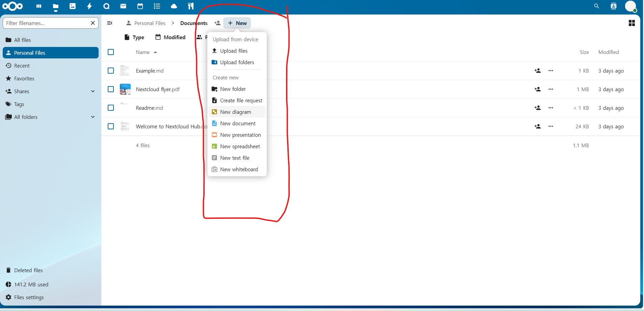
Task: Open the Type filter dropdown
Action: 134,37
